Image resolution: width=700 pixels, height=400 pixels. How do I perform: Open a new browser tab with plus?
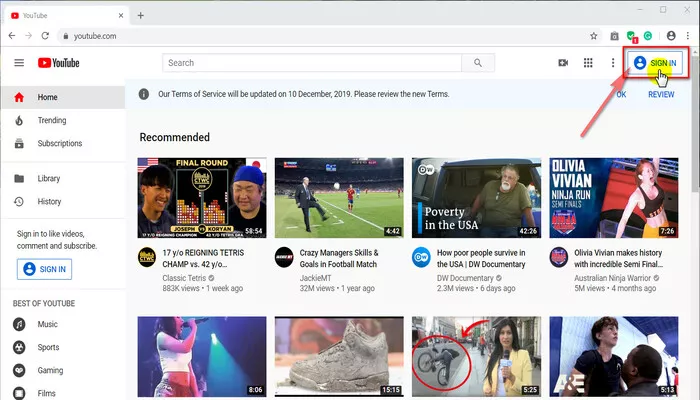[141, 16]
